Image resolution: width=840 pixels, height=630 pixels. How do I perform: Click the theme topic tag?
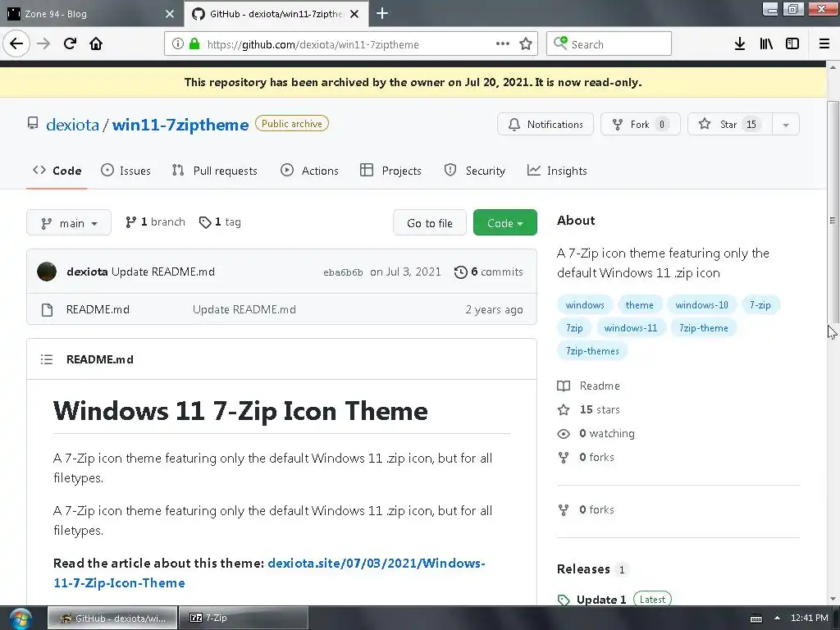(640, 305)
